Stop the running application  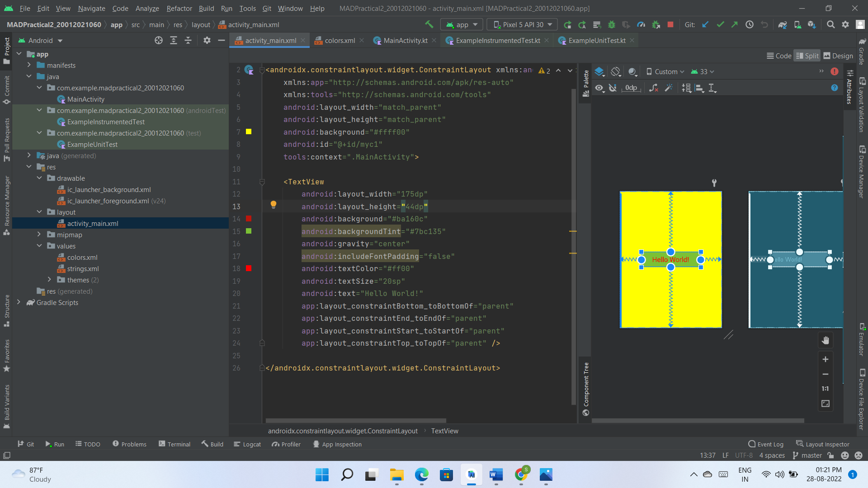point(671,24)
